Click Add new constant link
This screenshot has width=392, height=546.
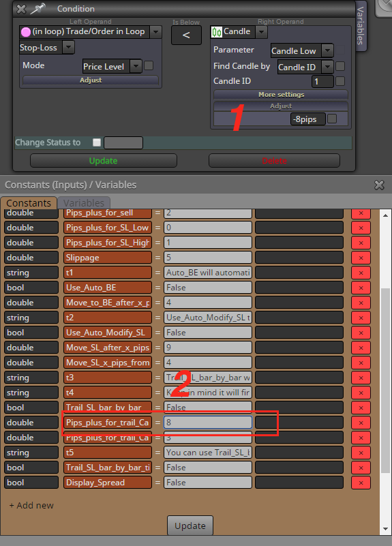coord(31,505)
